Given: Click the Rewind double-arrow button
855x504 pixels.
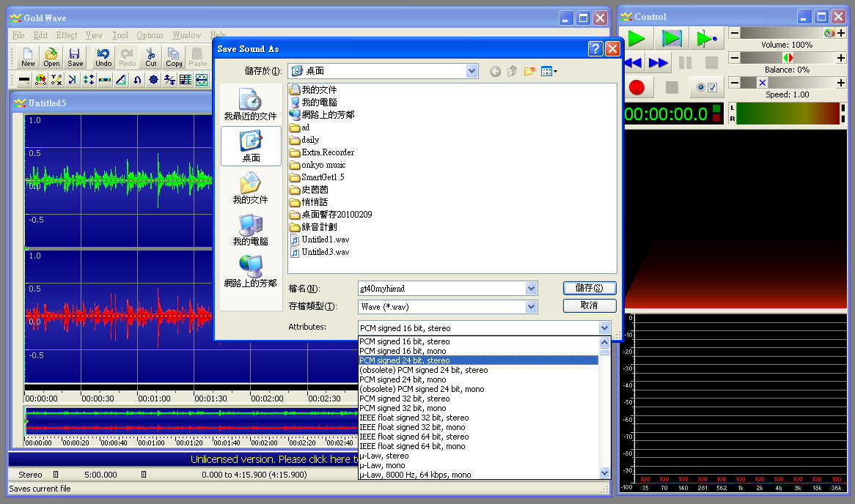Looking at the screenshot, I should point(634,63).
